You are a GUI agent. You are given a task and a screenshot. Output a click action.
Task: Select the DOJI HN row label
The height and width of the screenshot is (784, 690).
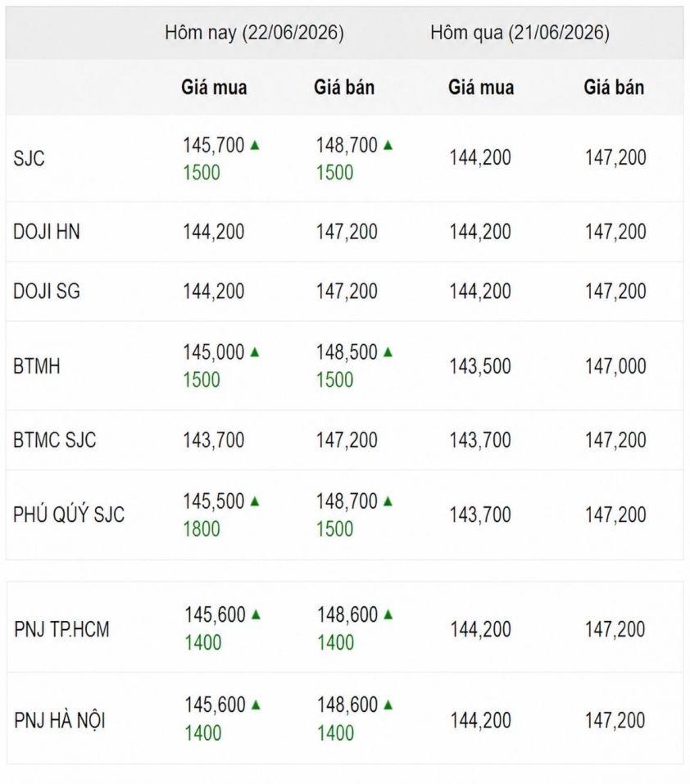pyautogui.click(x=47, y=232)
